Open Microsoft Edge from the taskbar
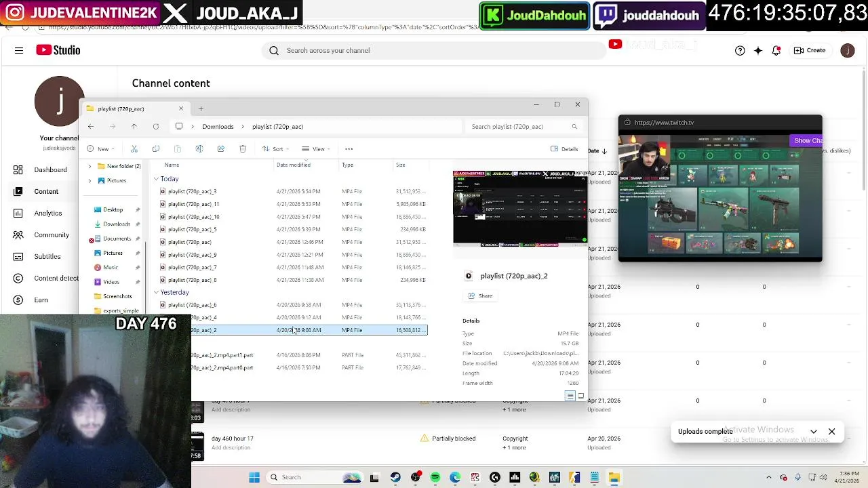Image resolution: width=868 pixels, height=488 pixels. point(455,477)
